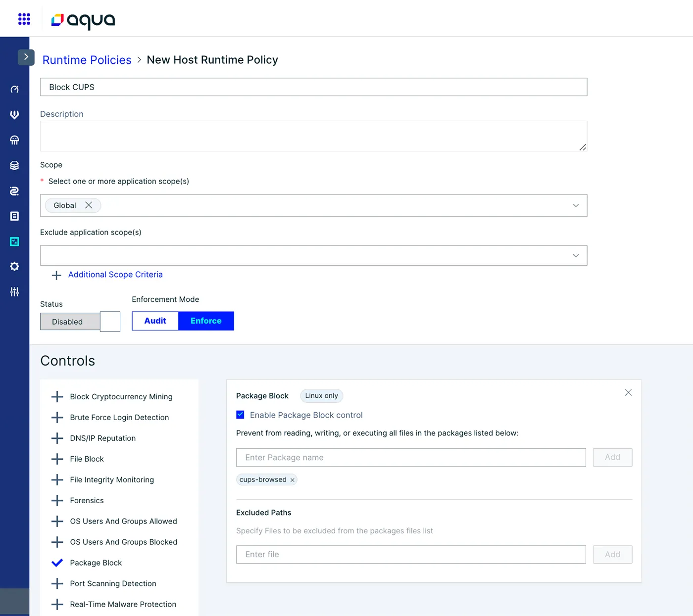
Task: Expand the sidebar with the arrow button
Action: click(x=26, y=57)
